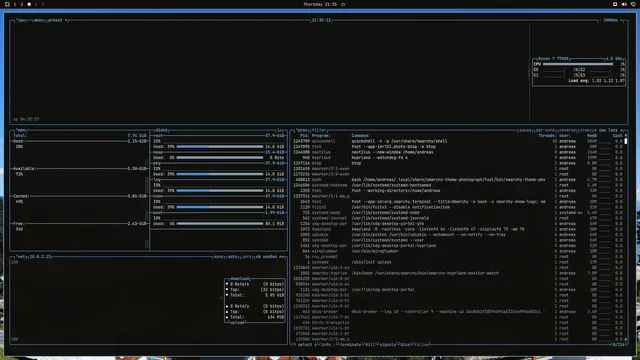This screenshot has height=360, width=640.
Task: Select the dbus-broker process row
Action: [x=458, y=312]
